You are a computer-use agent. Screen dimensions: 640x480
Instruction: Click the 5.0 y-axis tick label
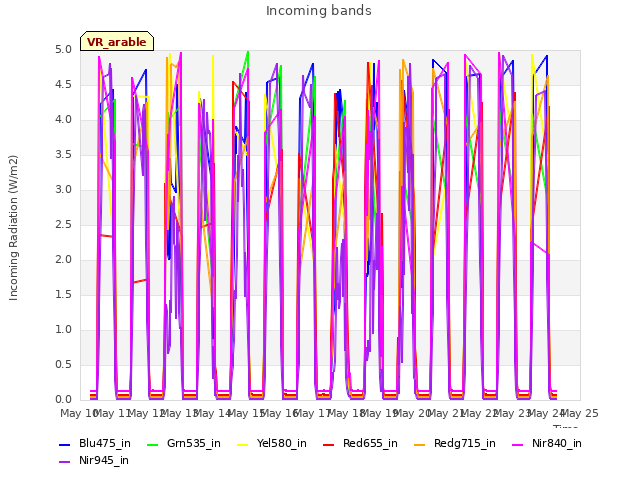coord(63,50)
